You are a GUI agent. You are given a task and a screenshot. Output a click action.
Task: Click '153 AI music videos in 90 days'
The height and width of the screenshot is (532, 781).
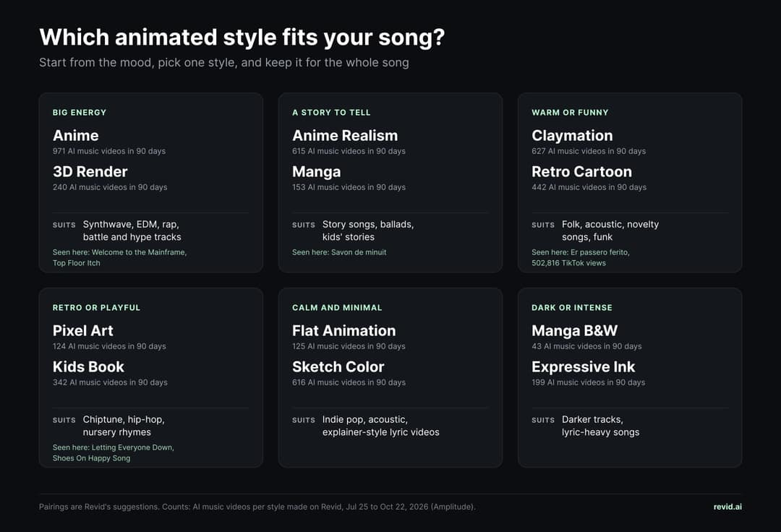pyautogui.click(x=349, y=187)
